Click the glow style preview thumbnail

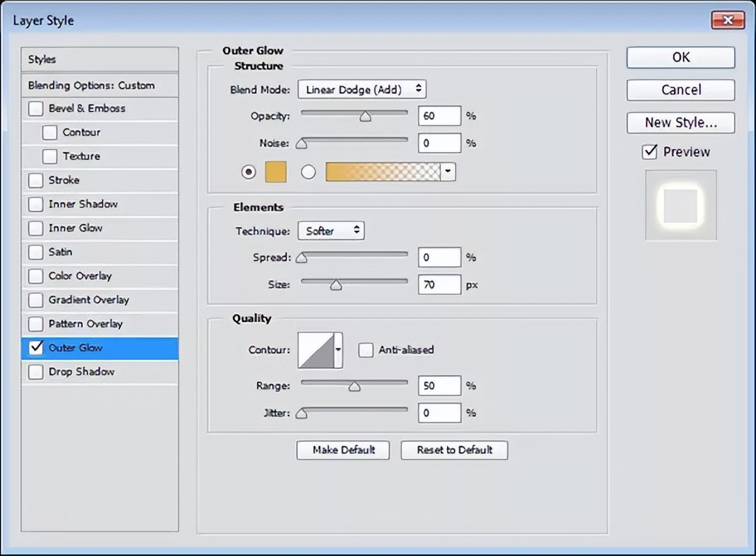[680, 205]
